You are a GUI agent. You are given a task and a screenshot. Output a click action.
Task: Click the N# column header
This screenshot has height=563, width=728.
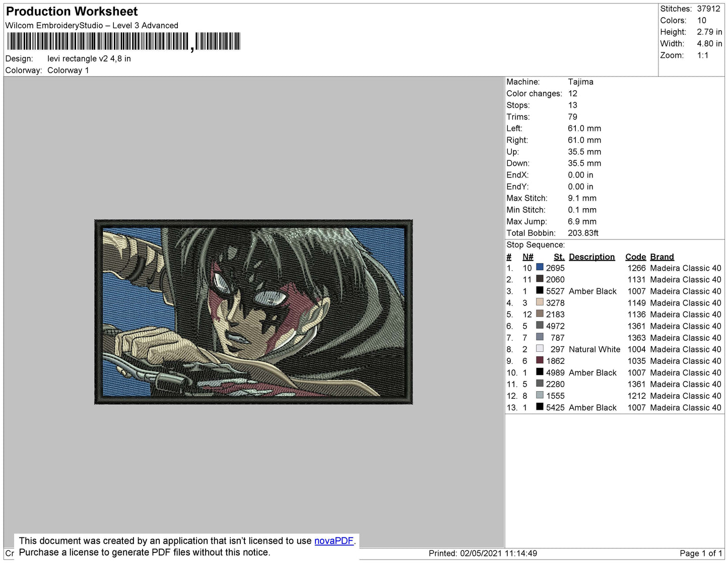(527, 257)
